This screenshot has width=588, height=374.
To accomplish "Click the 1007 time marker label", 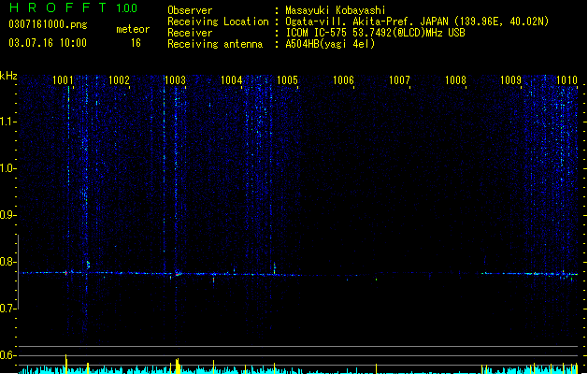I will coord(399,80).
